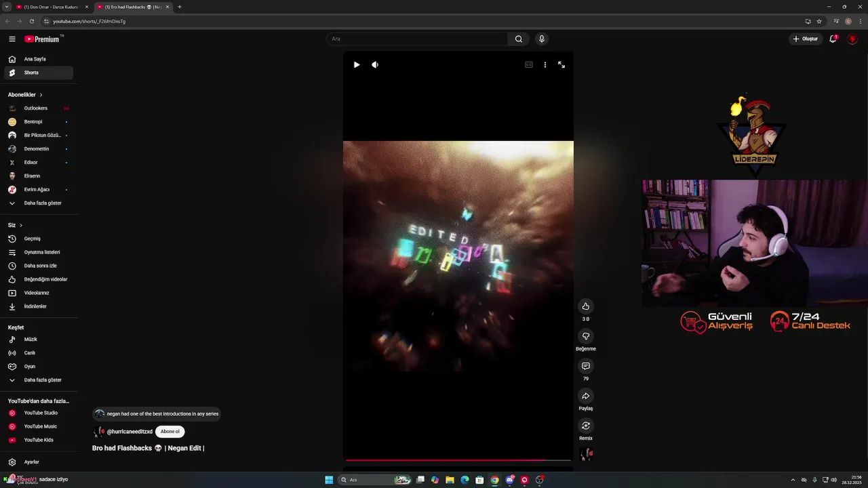868x488 pixels.
Task: Click the address bar URL
Action: pos(89,21)
